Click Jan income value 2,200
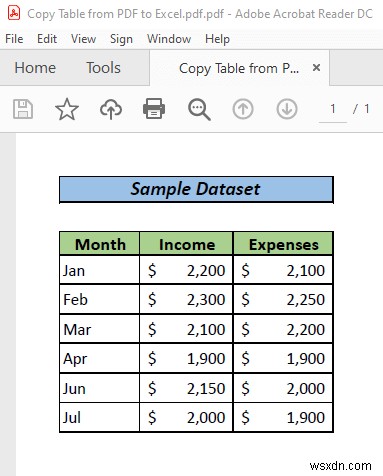Image resolution: width=383 pixels, height=476 pixels. click(x=206, y=270)
